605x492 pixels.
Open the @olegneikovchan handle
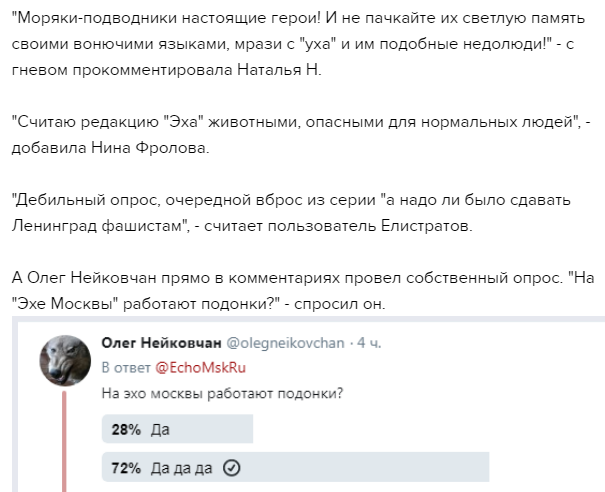285,343
